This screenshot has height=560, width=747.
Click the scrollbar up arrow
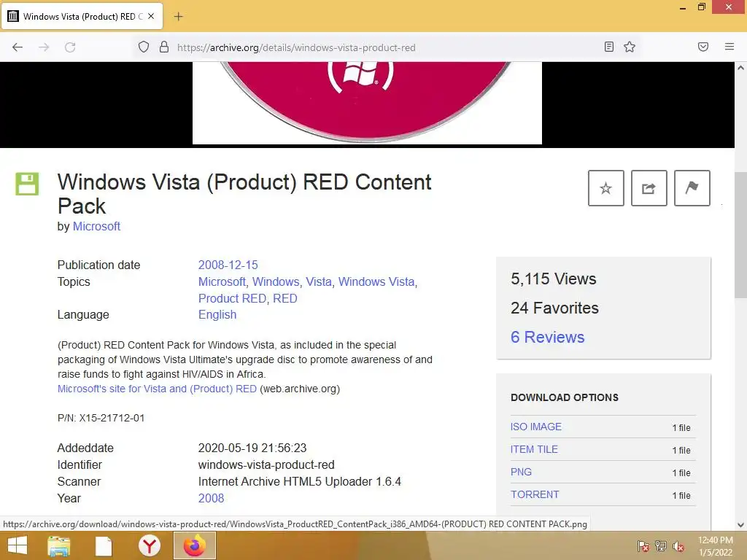(740, 68)
